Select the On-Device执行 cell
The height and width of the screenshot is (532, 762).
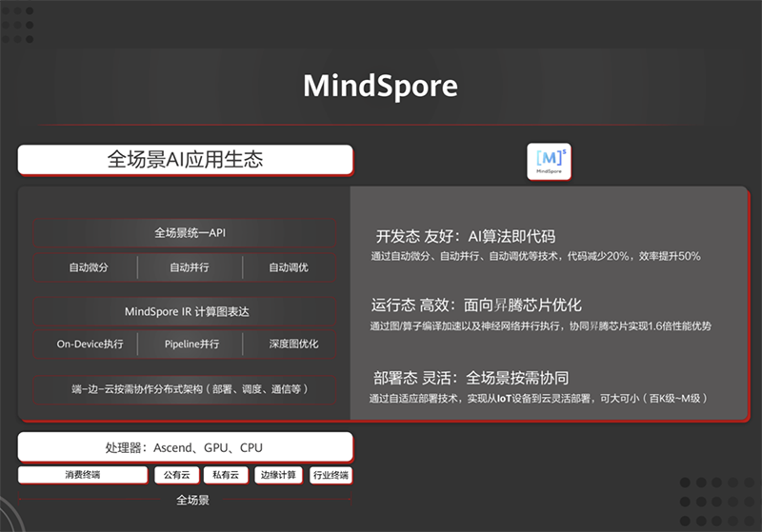tap(86, 345)
